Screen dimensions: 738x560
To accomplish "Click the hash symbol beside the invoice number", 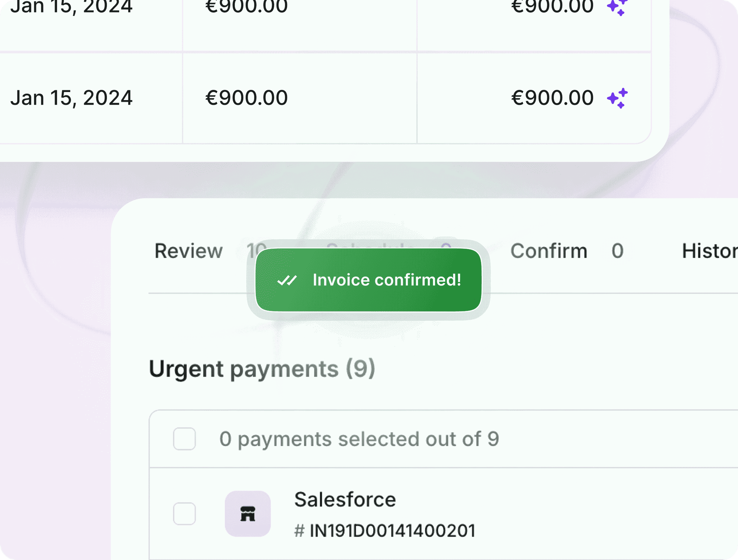I will click(299, 530).
